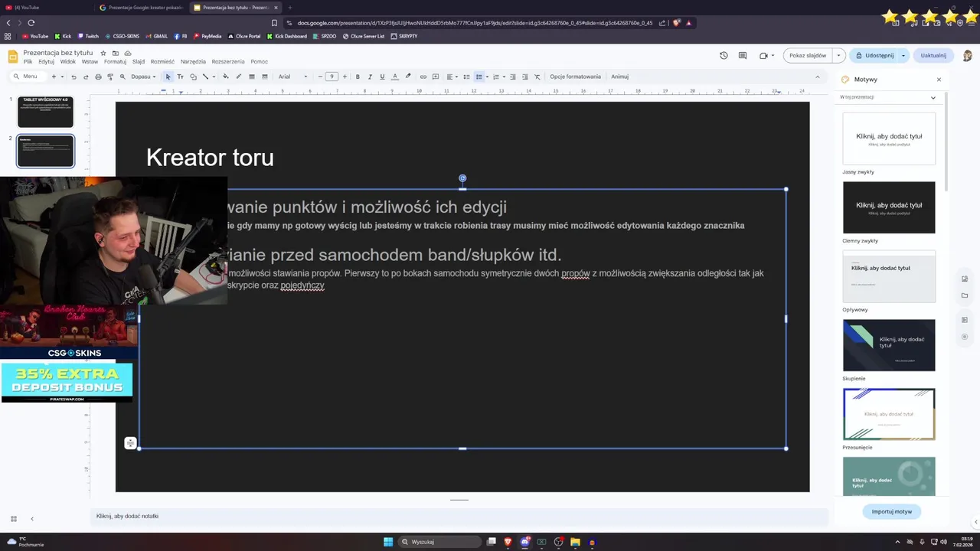
Task: Expand the Udostępnij dropdown arrow
Action: pos(903,55)
